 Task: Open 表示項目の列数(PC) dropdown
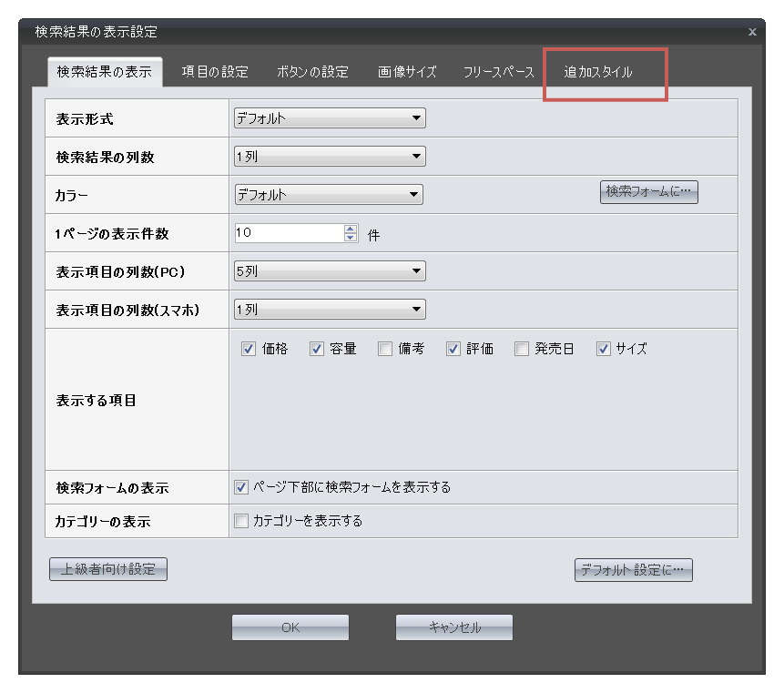330,271
